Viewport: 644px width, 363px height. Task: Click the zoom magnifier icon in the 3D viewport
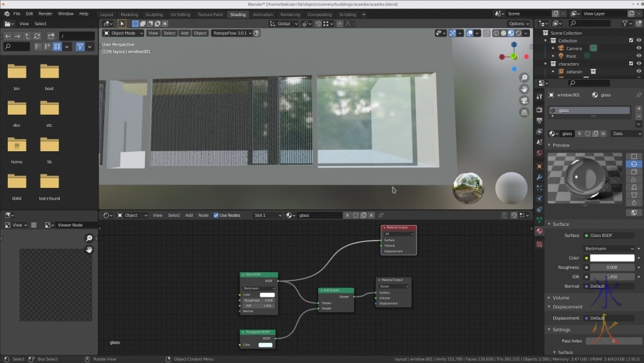(x=525, y=78)
